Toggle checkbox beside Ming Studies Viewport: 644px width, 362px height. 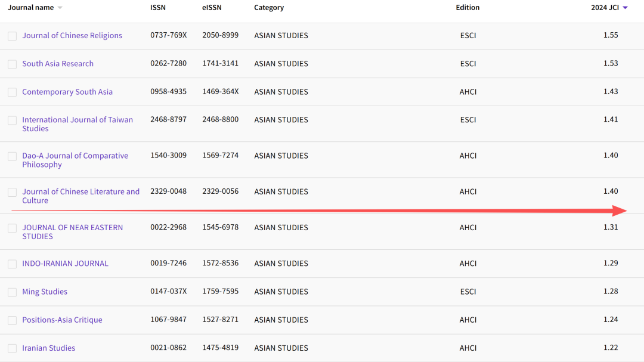click(12, 292)
